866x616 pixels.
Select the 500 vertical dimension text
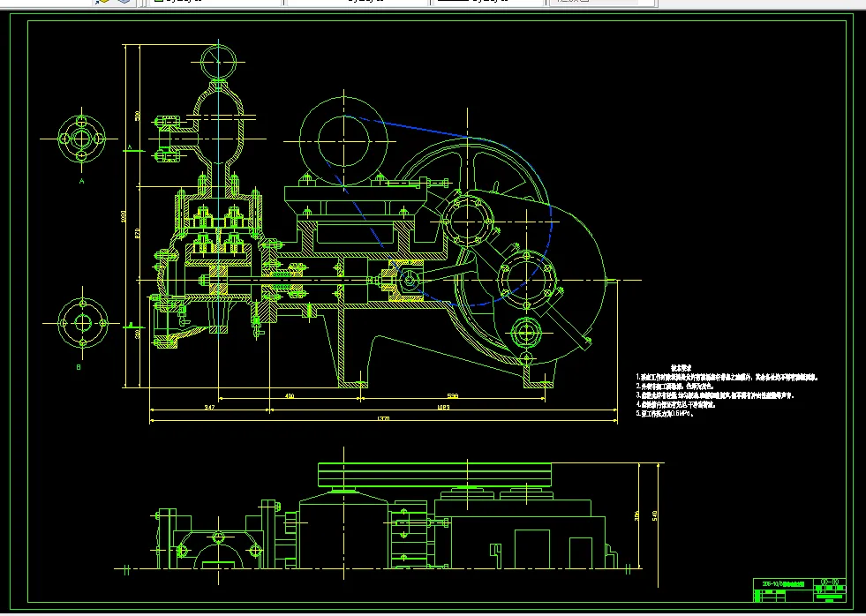[x=138, y=116]
